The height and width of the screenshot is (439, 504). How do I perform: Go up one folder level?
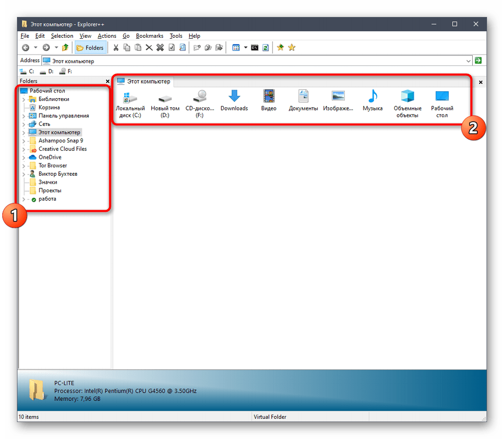[x=65, y=48]
